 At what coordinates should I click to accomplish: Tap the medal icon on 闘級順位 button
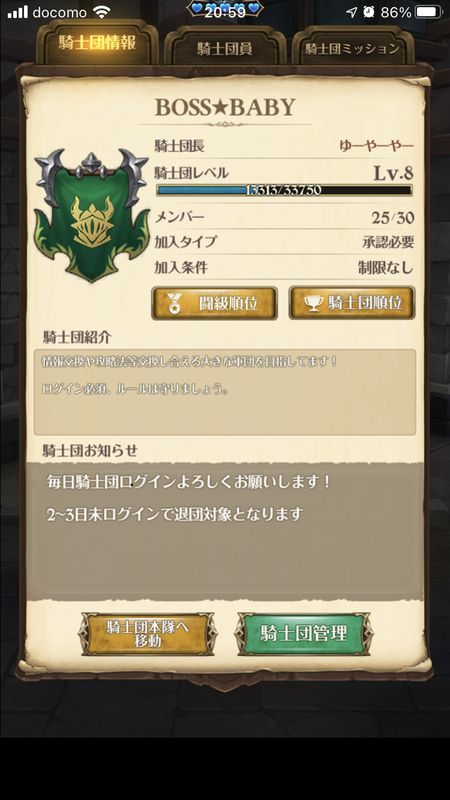(x=174, y=304)
